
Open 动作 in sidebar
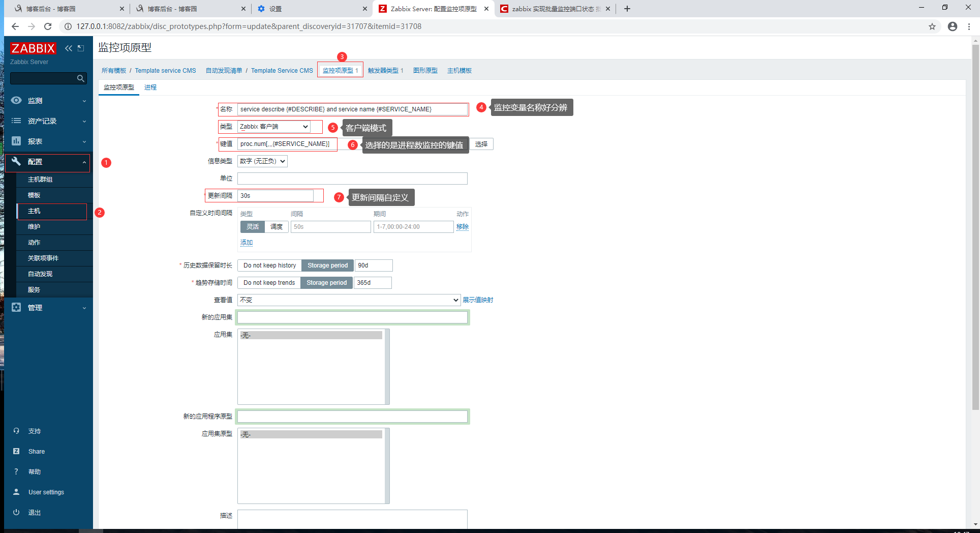click(x=34, y=243)
